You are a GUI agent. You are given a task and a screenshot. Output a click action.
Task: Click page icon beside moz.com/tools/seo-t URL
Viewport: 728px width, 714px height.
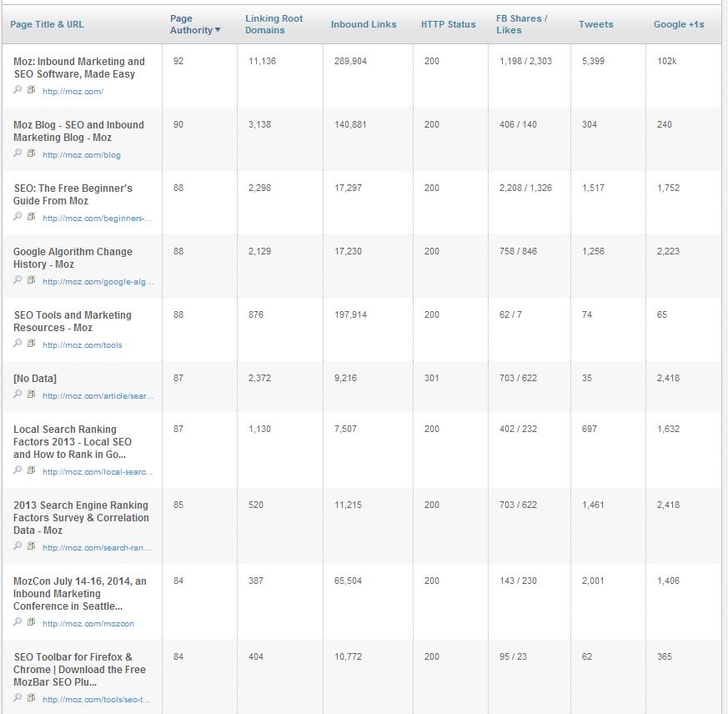coord(31,697)
